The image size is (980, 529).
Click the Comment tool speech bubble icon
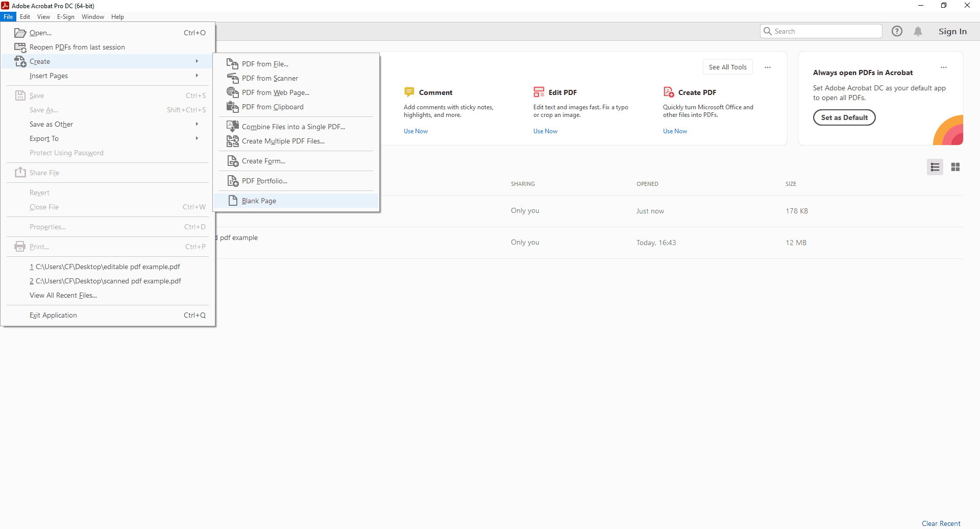(409, 92)
